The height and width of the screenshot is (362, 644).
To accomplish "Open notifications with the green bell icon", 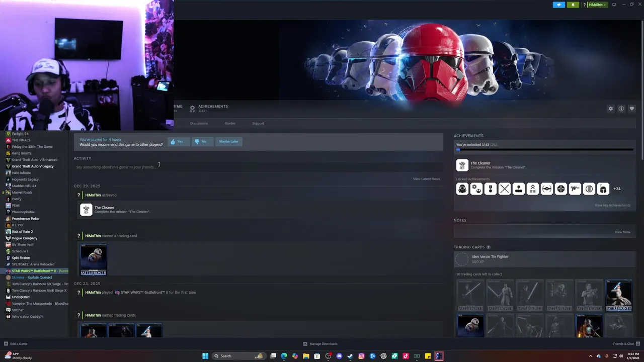I will tap(573, 5).
